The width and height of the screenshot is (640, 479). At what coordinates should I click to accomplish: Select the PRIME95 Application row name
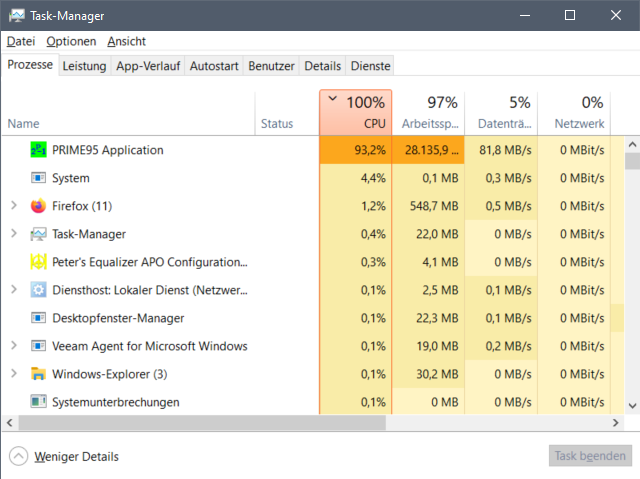coord(108,150)
